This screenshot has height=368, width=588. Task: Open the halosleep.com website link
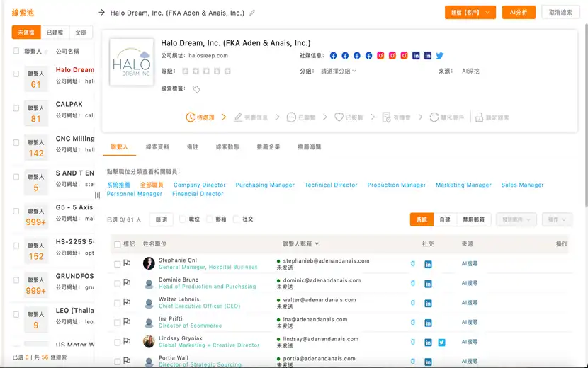click(208, 56)
